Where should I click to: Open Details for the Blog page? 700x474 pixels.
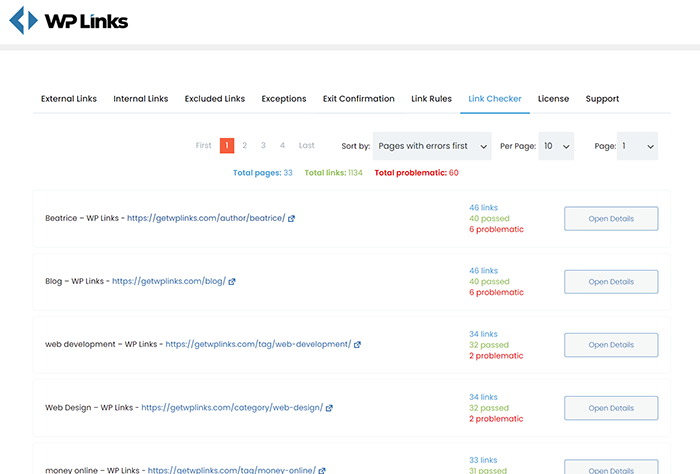click(611, 282)
